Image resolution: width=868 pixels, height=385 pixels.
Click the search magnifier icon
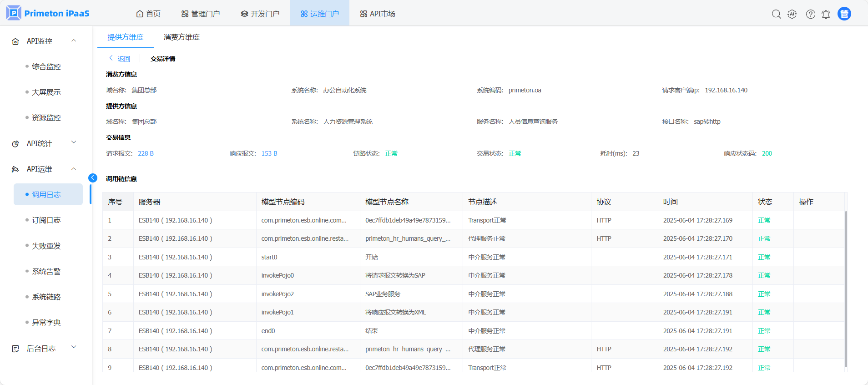[x=776, y=14]
